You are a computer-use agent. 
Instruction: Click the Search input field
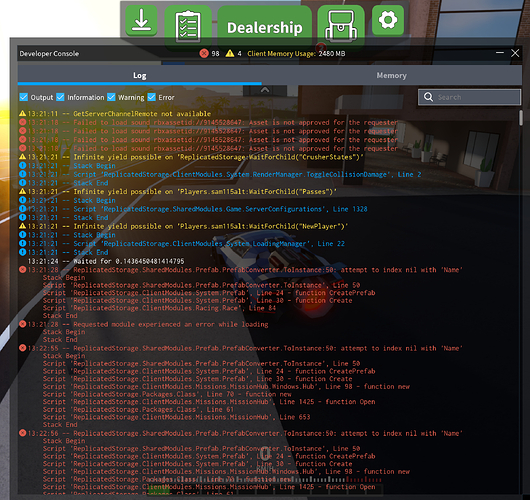tap(469, 97)
